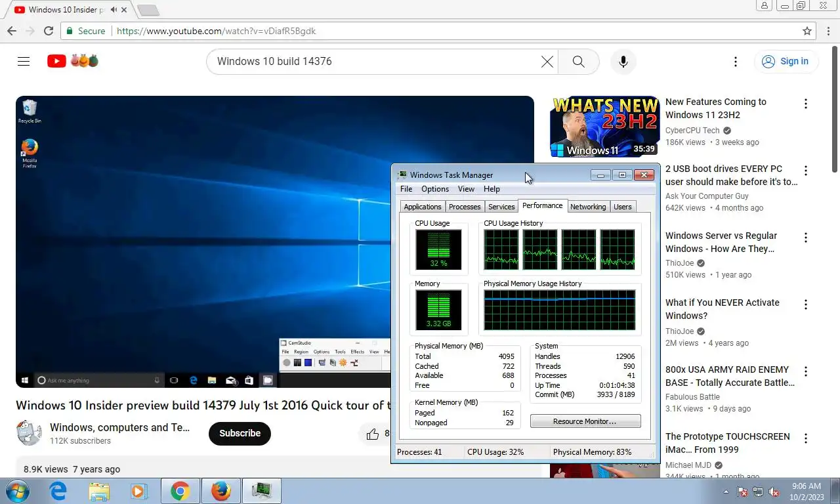
Task: Open new Chrome tab button
Action: click(x=148, y=10)
